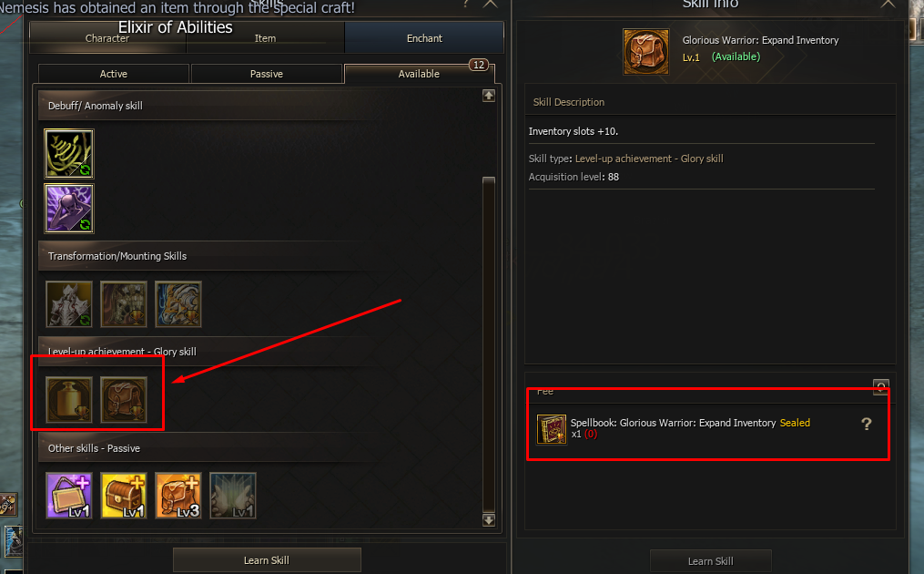The height and width of the screenshot is (574, 924).
Task: Open the Available skills tab
Action: coord(419,74)
